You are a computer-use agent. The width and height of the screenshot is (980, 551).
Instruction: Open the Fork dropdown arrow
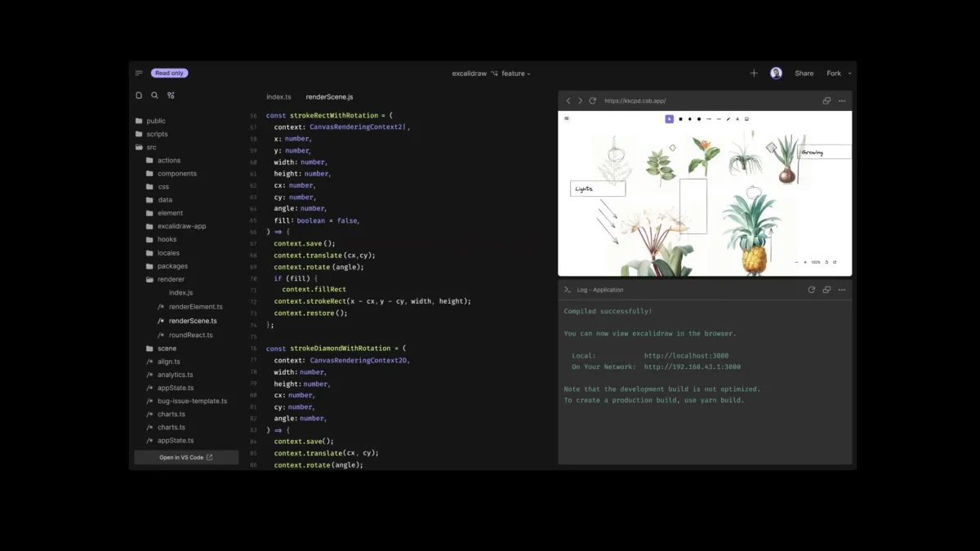pyautogui.click(x=849, y=73)
